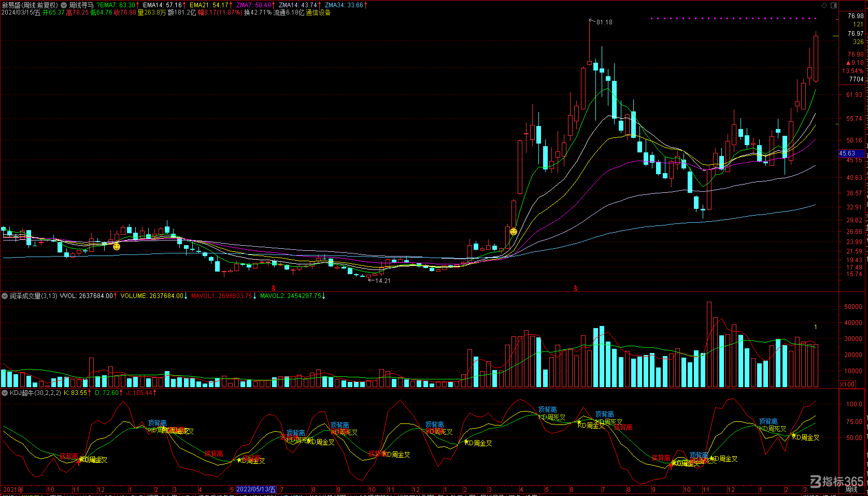Click the D: 72.60 value

(106, 393)
